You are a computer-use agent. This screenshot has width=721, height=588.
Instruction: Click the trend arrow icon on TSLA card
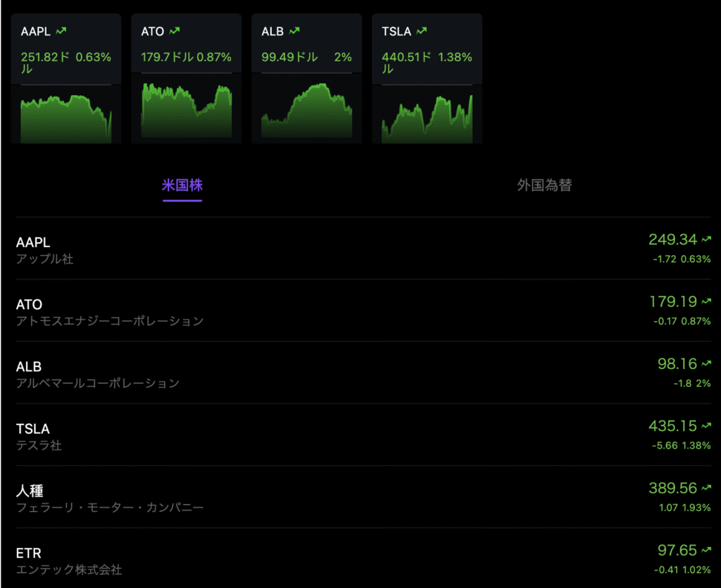click(421, 31)
